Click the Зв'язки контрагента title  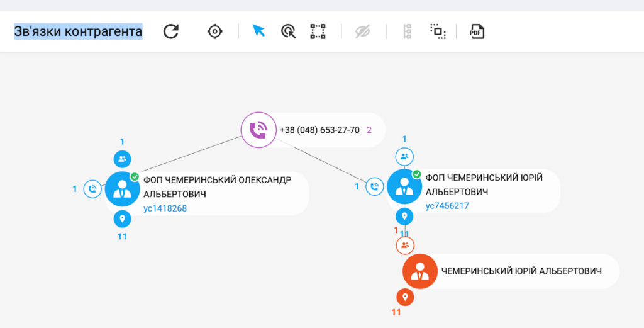coord(78,31)
